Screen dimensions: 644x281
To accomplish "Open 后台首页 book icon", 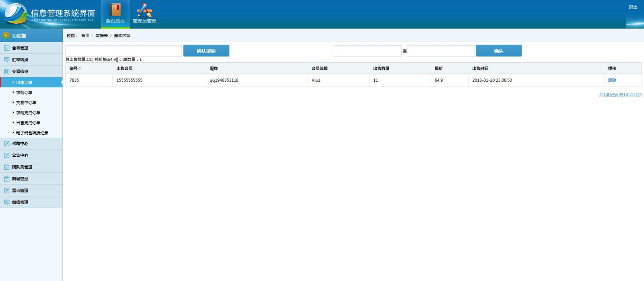I will coord(116,10).
